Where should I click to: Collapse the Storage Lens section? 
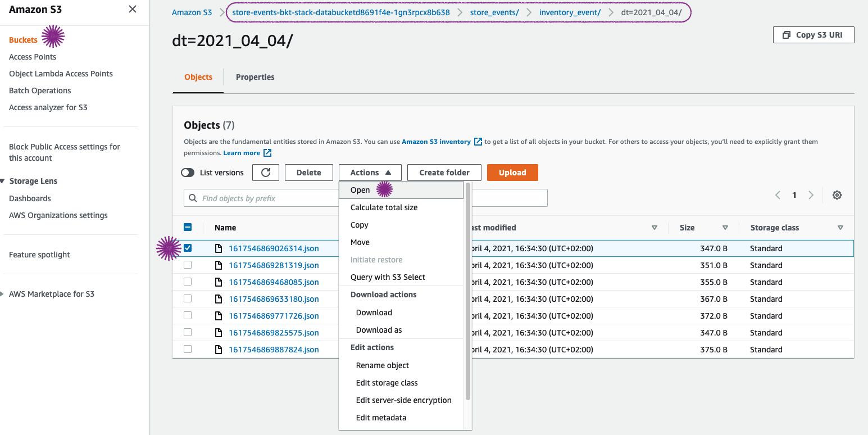[3, 181]
